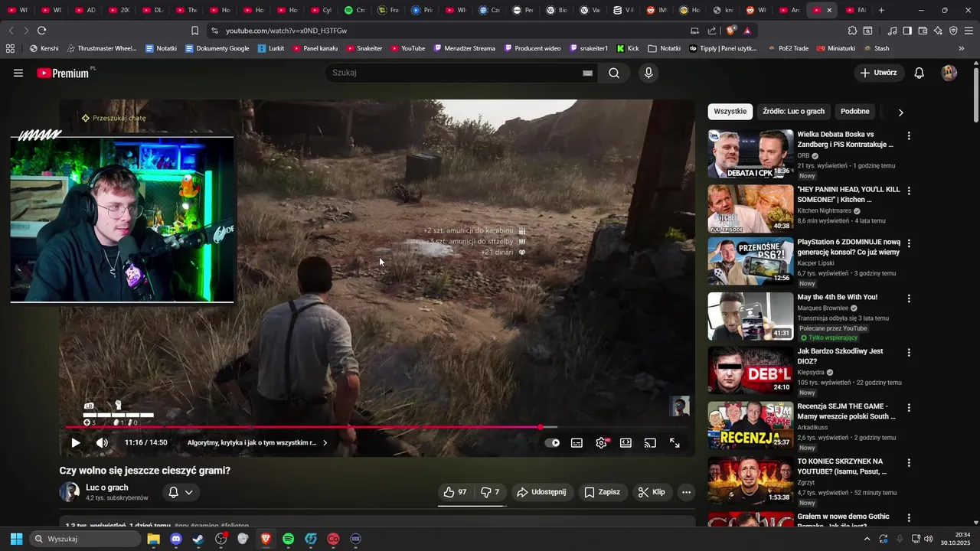Select the Podobne filter chip
980x551 pixels.
(x=855, y=112)
